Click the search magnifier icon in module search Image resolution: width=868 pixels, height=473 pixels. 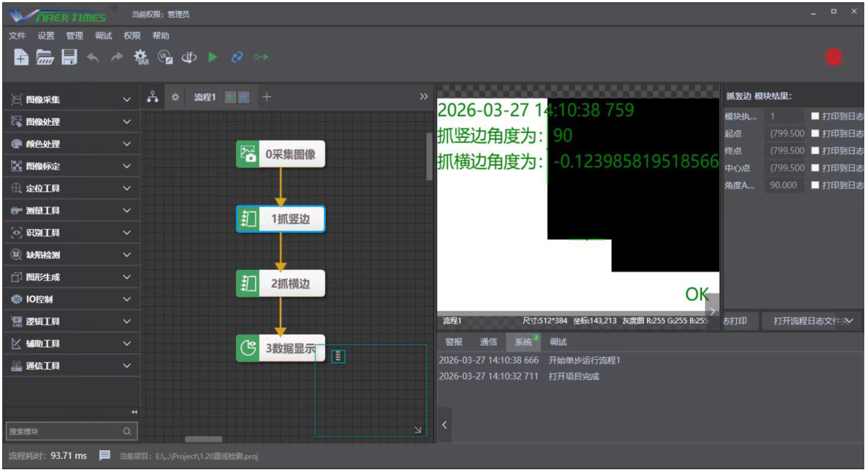tap(127, 431)
